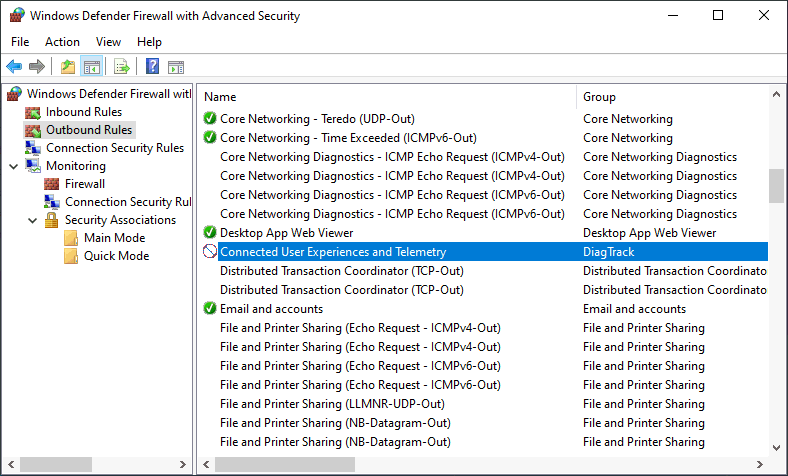Click the rules list horizontal scrollbar thumb
The image size is (788, 476).
pyautogui.click(x=285, y=464)
